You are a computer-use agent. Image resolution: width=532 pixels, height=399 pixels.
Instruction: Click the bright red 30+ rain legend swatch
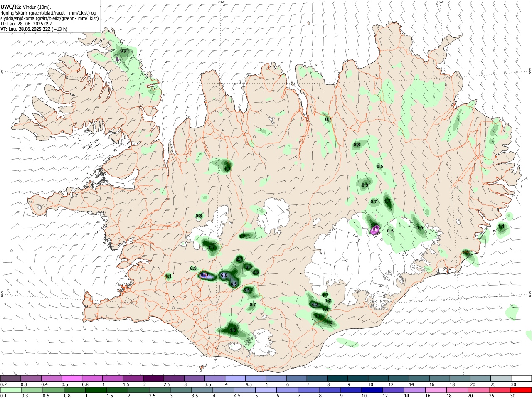point(521,390)
